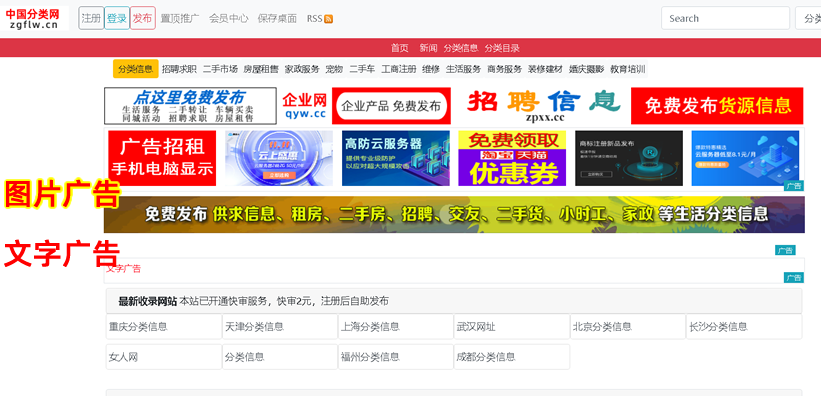Select the yellow 分类信息 tab
Screen dimensions: 821x396
(136, 69)
